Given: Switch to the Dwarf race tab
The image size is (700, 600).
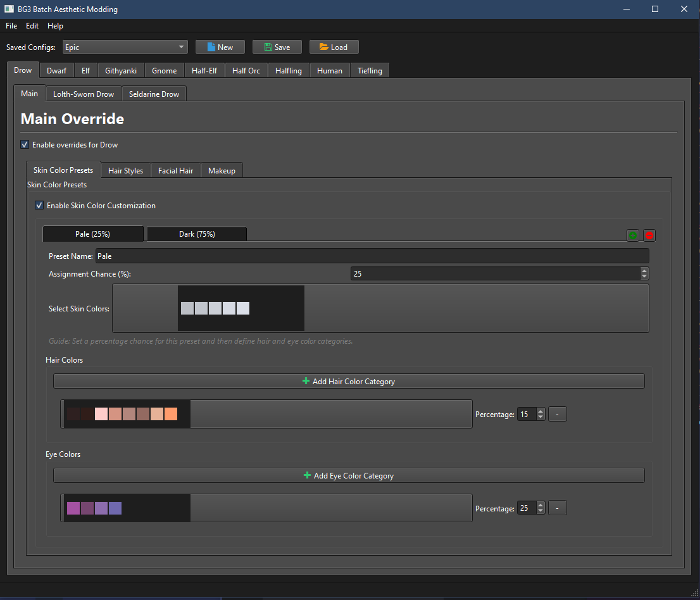Looking at the screenshot, I should point(57,70).
